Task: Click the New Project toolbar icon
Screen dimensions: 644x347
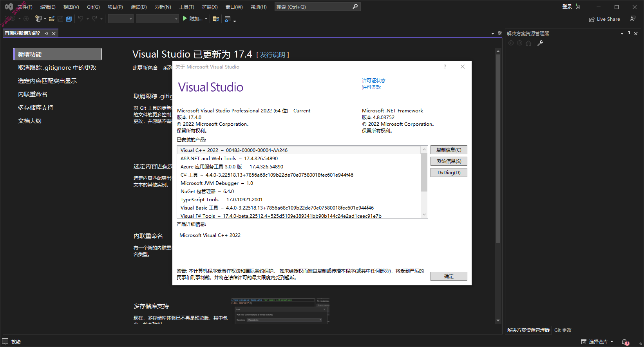Action: pos(38,18)
